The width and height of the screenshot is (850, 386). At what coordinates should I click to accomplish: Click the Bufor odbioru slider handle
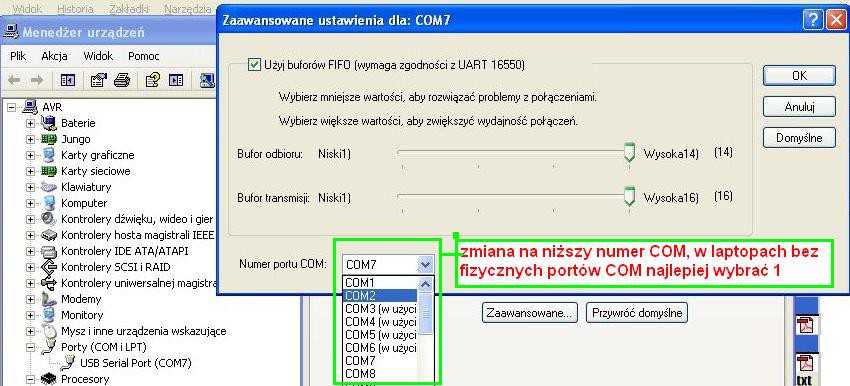629,152
